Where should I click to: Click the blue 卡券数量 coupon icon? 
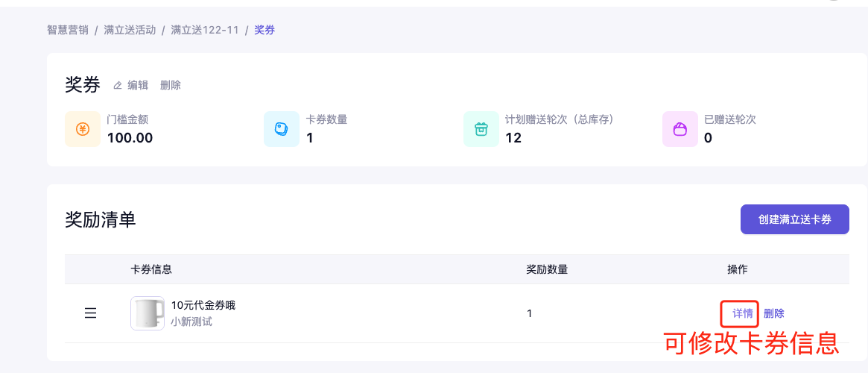click(x=282, y=129)
